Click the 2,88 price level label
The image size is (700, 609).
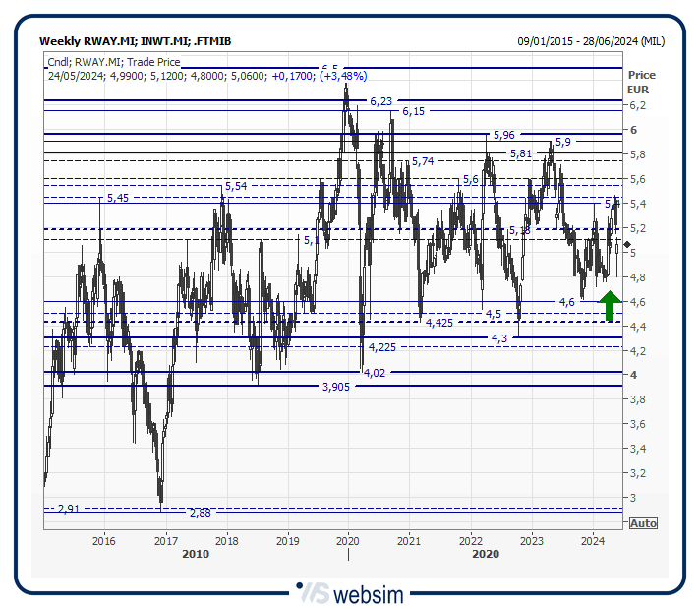pyautogui.click(x=200, y=513)
